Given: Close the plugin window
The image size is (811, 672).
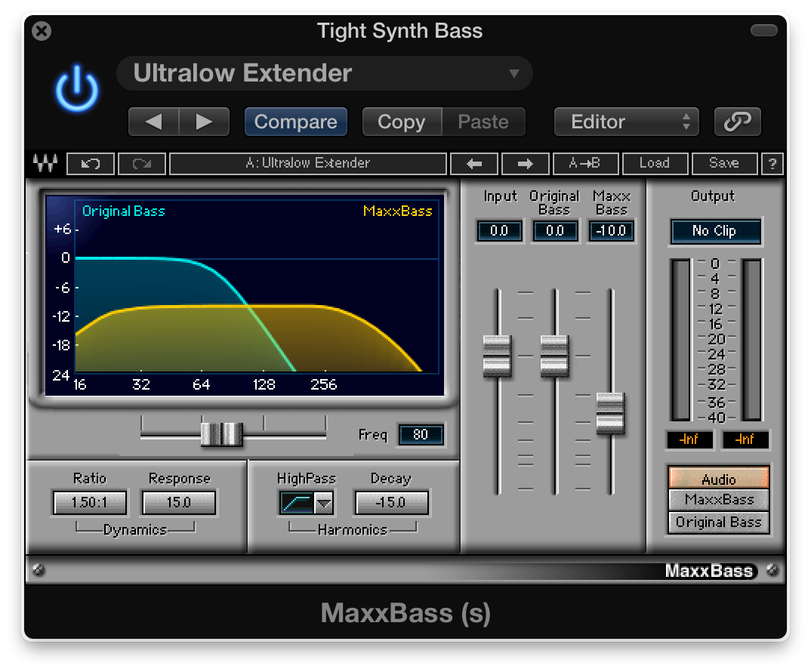Looking at the screenshot, I should (42, 31).
